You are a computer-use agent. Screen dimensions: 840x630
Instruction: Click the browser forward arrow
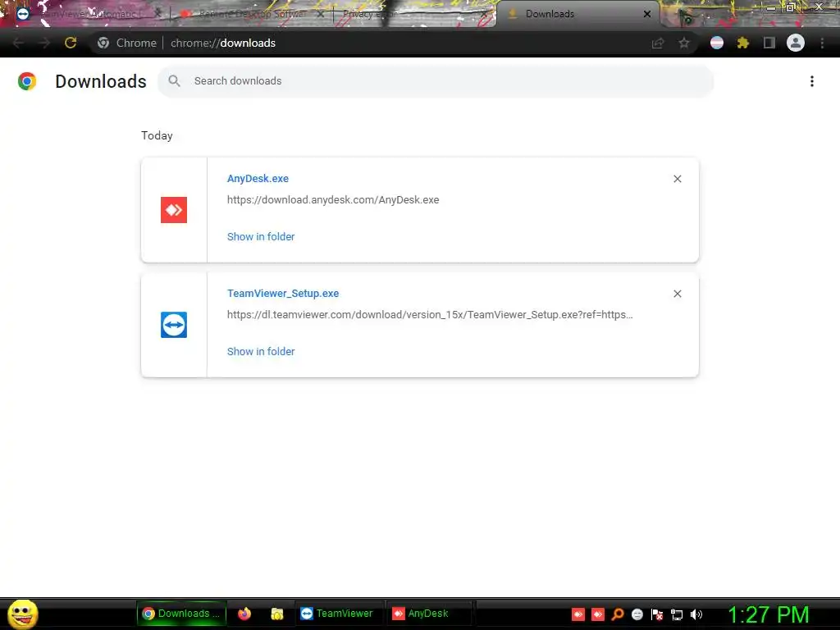(44, 43)
